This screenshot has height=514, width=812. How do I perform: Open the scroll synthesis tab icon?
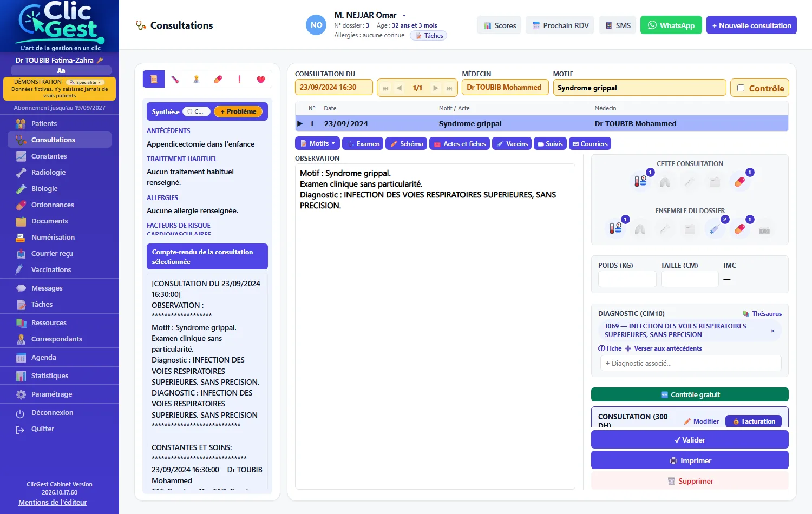click(x=154, y=80)
